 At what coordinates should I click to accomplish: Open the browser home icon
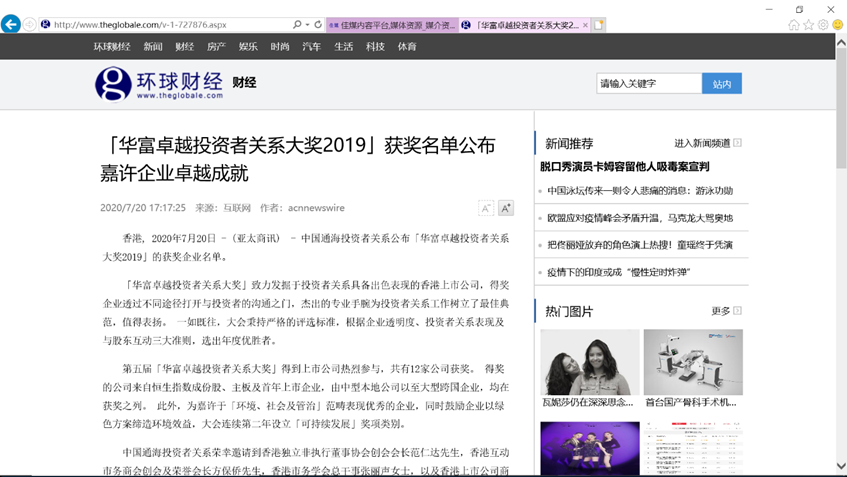[794, 24]
